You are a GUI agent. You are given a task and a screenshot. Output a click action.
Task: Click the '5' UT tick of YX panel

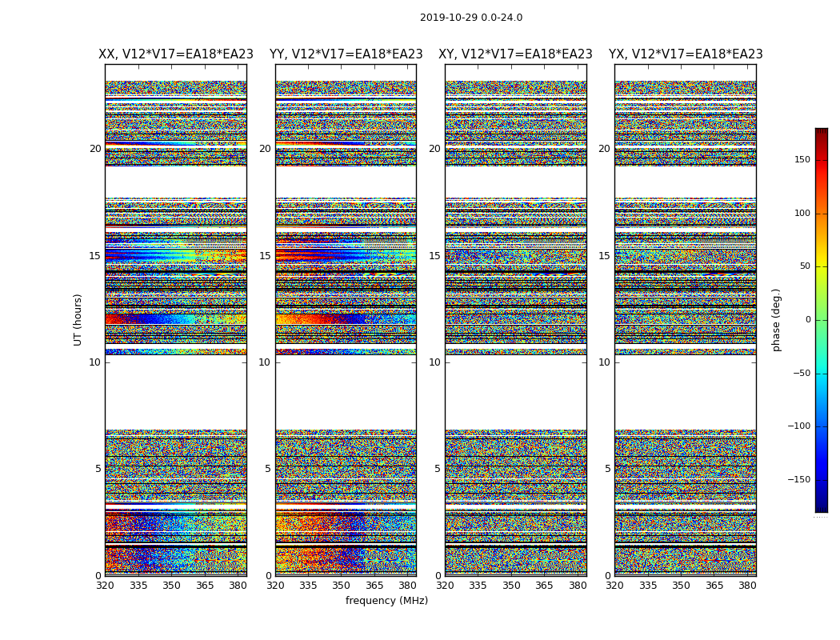click(607, 469)
